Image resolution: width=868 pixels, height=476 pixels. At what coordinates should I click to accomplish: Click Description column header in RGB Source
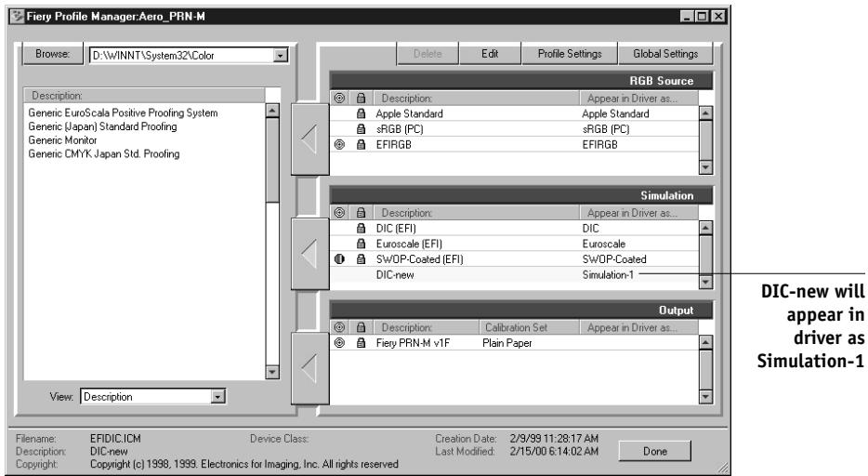coord(477,98)
